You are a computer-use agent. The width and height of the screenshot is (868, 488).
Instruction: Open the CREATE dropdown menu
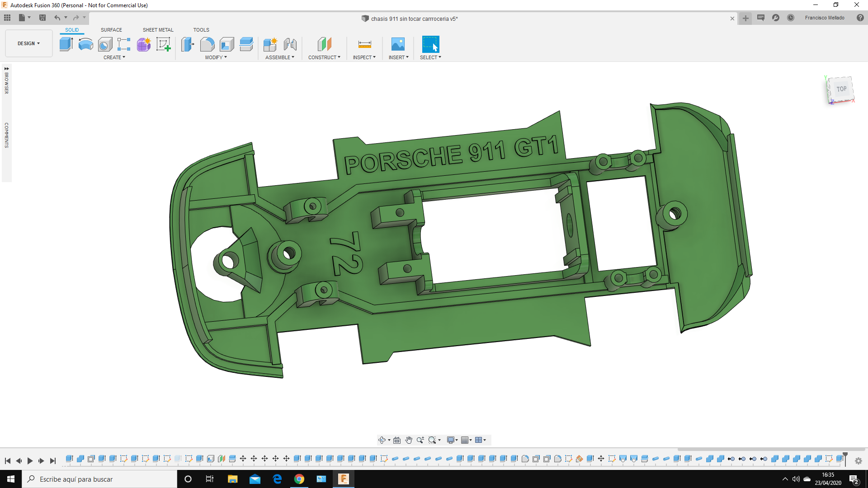[113, 57]
